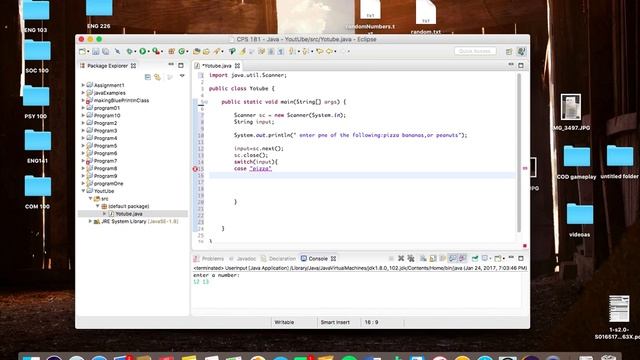Maximize the Package Explorer view
This screenshot has height=360, width=640.
(x=181, y=65)
